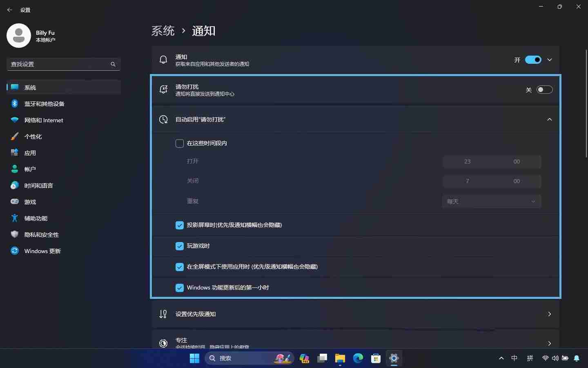Open Copilot from the taskbar

click(304, 359)
